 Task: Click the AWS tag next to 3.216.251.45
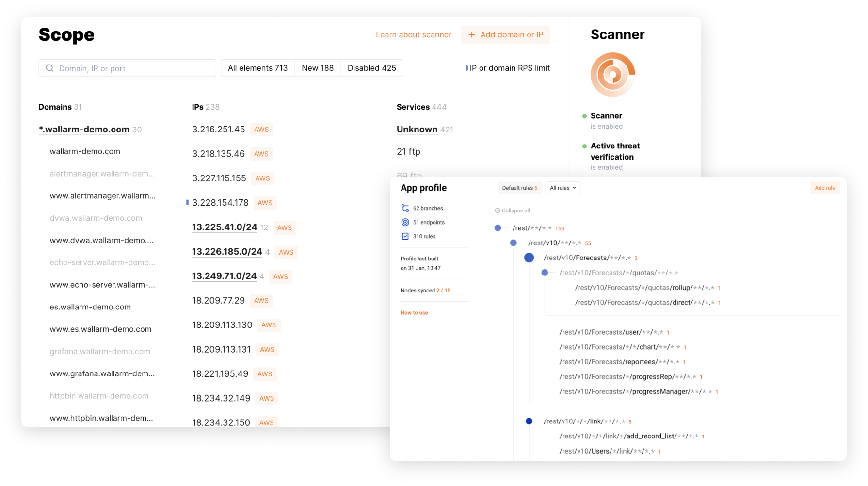tap(261, 130)
